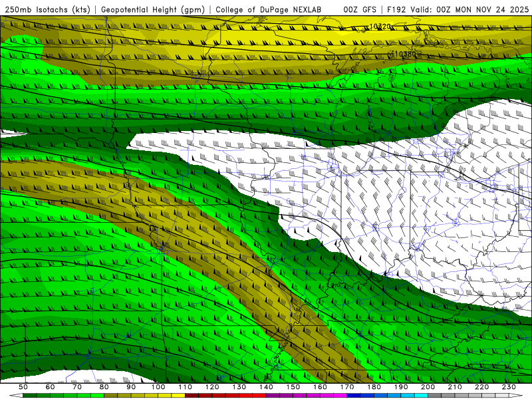The height and width of the screenshot is (399, 532).
Task: Click the 60 value on the color scale
Action: [x=51, y=387]
